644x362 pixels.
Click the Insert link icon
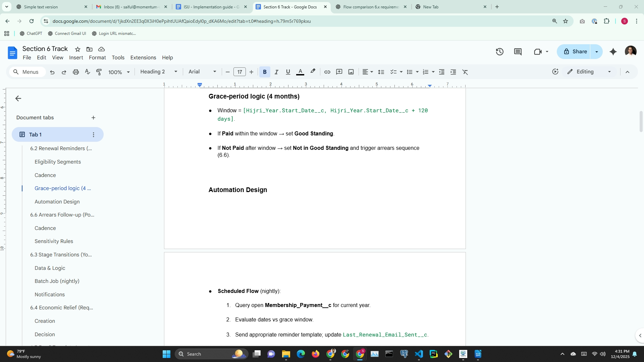pyautogui.click(x=327, y=72)
